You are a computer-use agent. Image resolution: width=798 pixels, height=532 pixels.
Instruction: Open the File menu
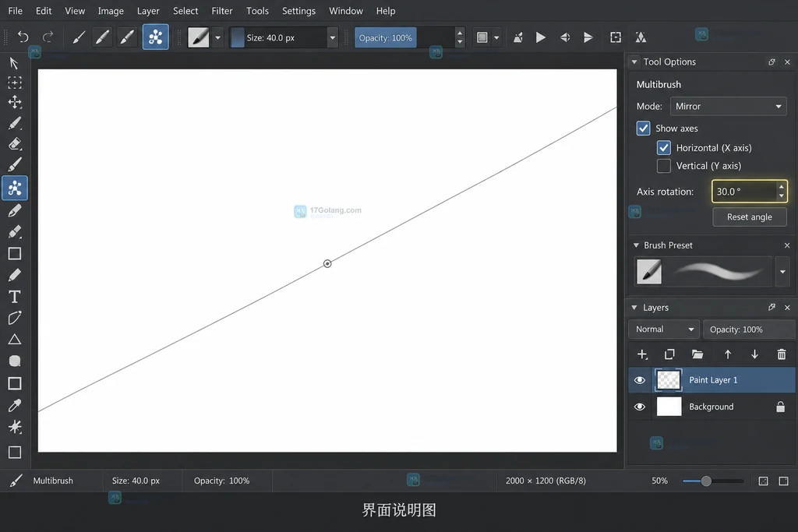point(16,11)
